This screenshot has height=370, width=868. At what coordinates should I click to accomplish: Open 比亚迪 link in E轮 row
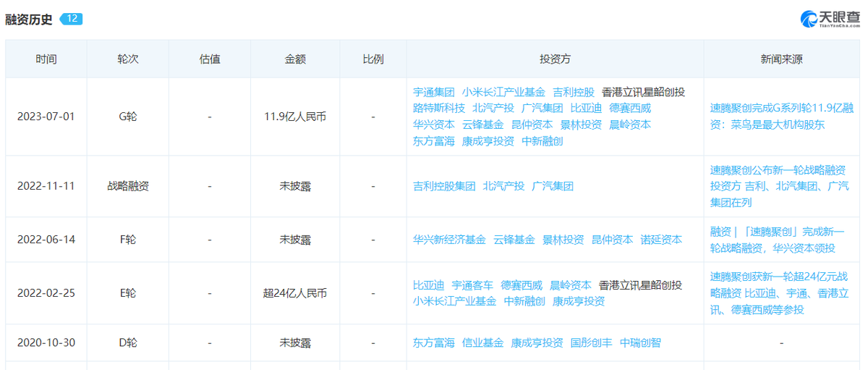click(x=429, y=285)
